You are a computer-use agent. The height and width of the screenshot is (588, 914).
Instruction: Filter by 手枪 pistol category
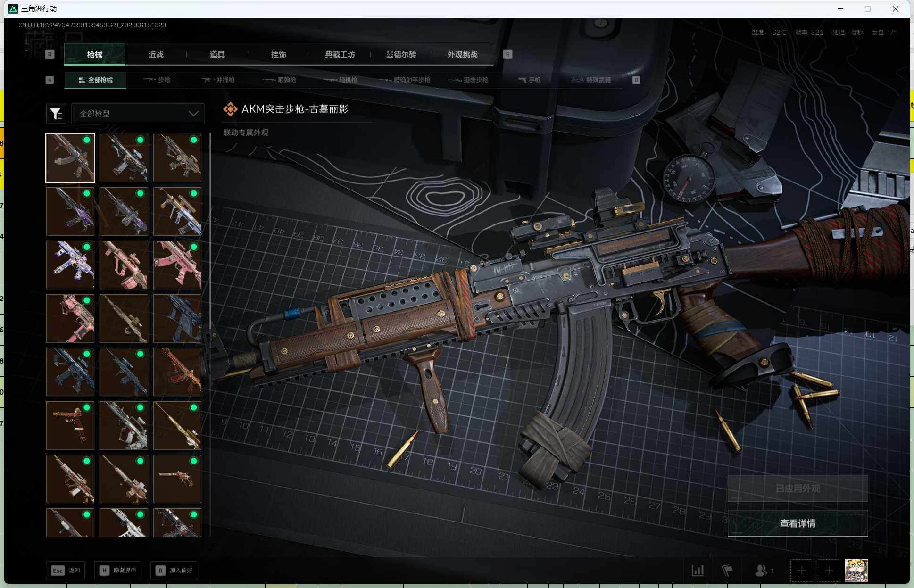(529, 80)
